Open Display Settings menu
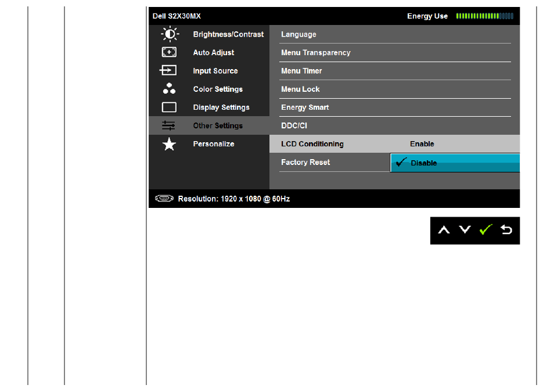Viewport: 554px width, 392px height. coord(221,107)
